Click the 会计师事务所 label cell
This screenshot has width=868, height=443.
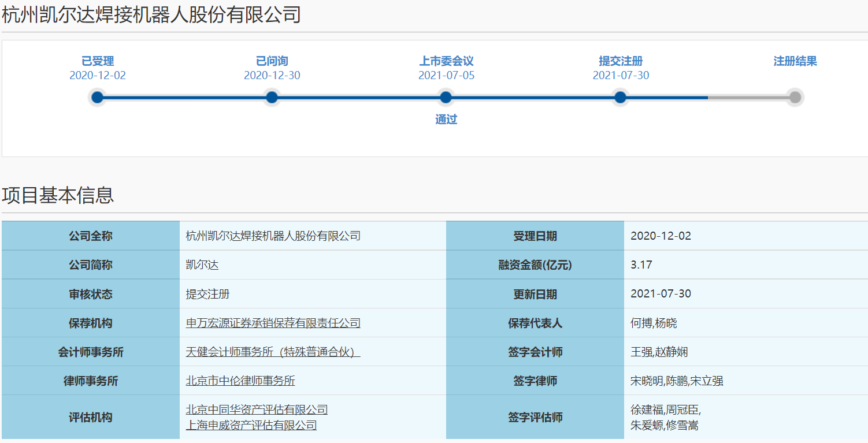[91, 351]
